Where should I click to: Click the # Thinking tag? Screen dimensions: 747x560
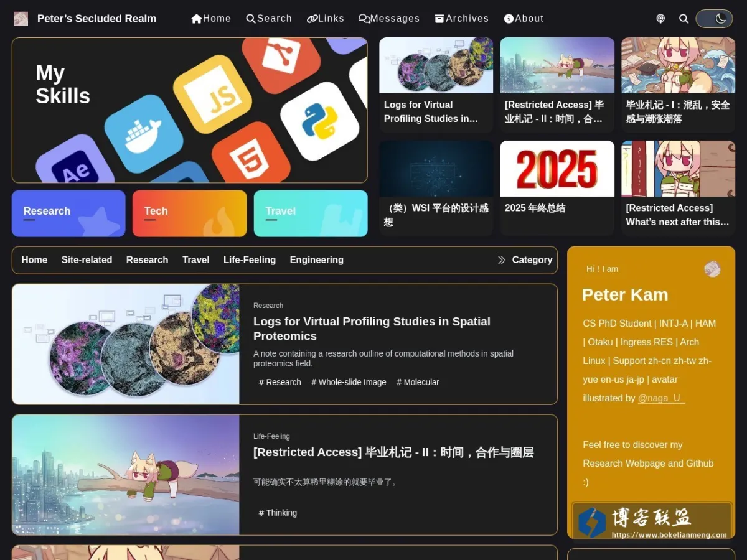coord(278,513)
